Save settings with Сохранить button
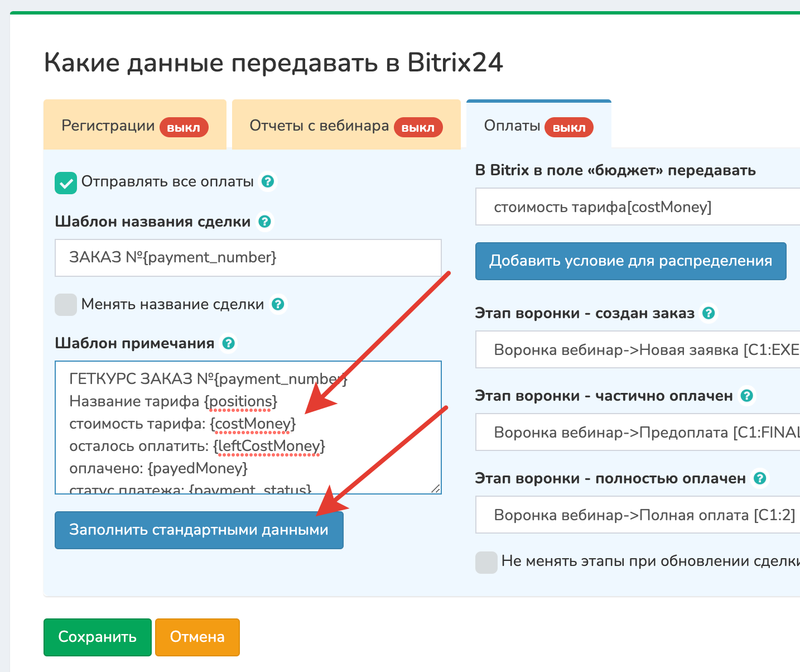Viewport: 800px width, 672px height. (x=98, y=637)
